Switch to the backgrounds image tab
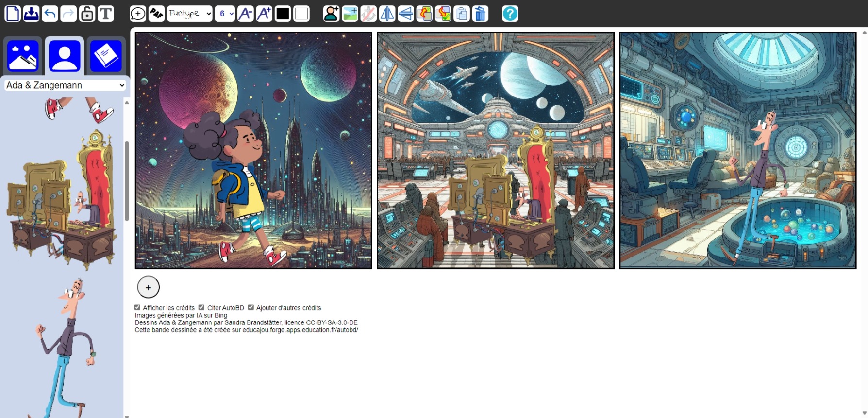The height and width of the screenshot is (418, 868). click(x=23, y=56)
